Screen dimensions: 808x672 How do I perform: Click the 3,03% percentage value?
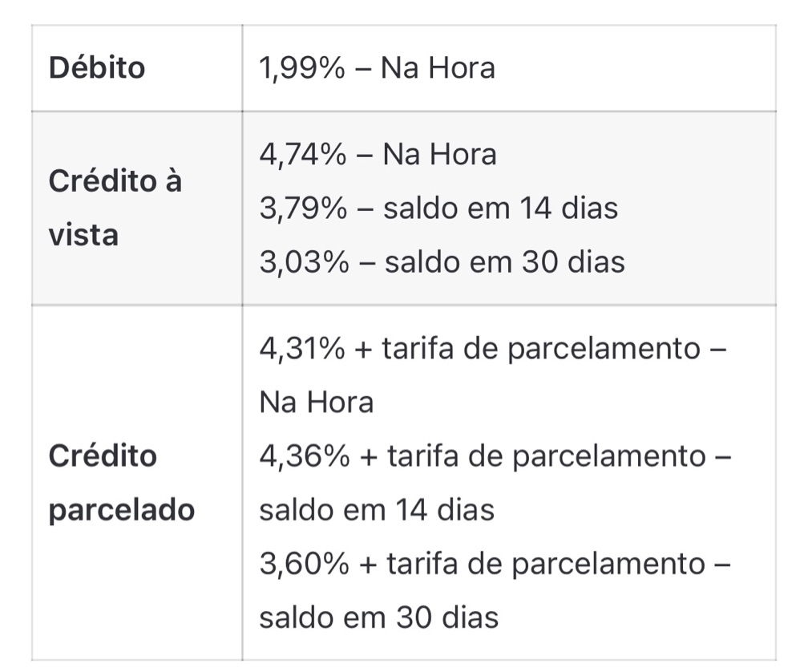[304, 261]
